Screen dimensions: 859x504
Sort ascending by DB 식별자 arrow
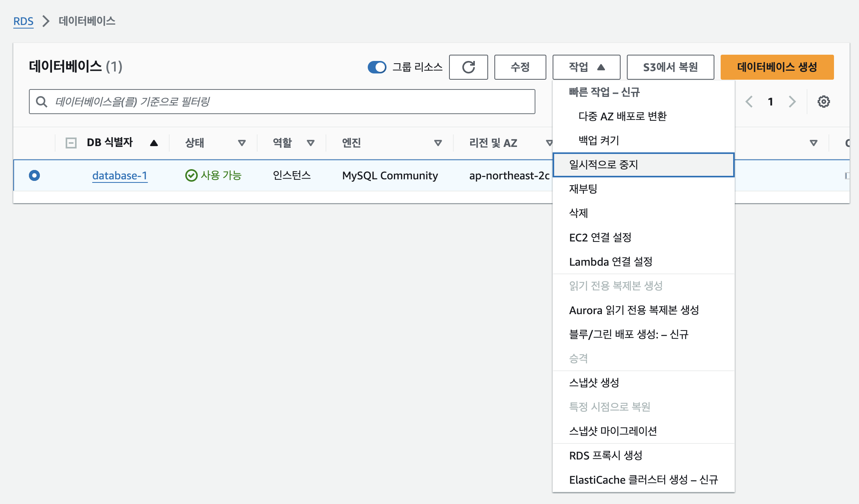154,143
